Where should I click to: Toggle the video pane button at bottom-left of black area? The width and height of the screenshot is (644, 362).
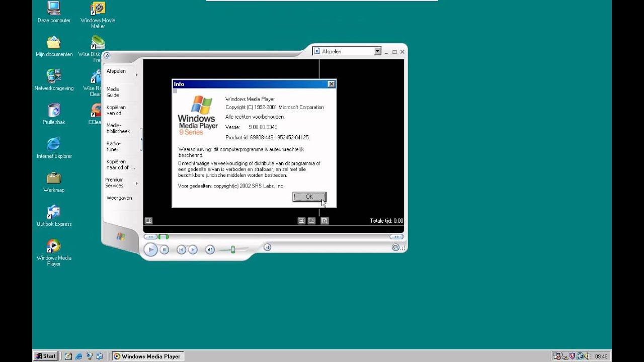(148, 220)
